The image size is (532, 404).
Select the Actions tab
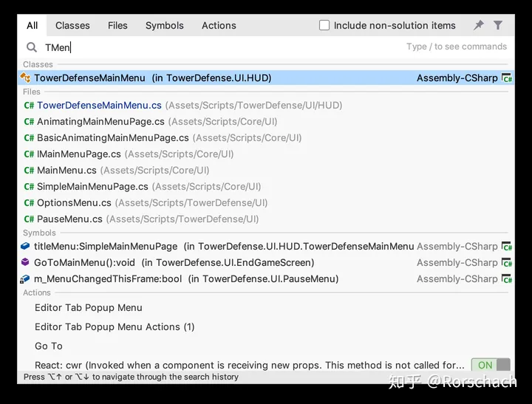coord(219,25)
